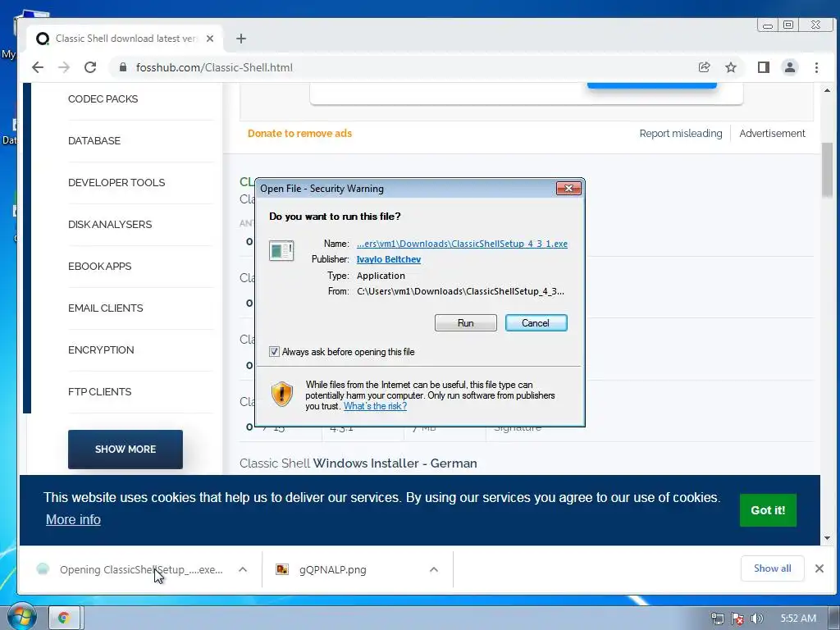Uncheck Always ask before opening this file
Viewport: 840px width, 630px height.
click(x=274, y=351)
